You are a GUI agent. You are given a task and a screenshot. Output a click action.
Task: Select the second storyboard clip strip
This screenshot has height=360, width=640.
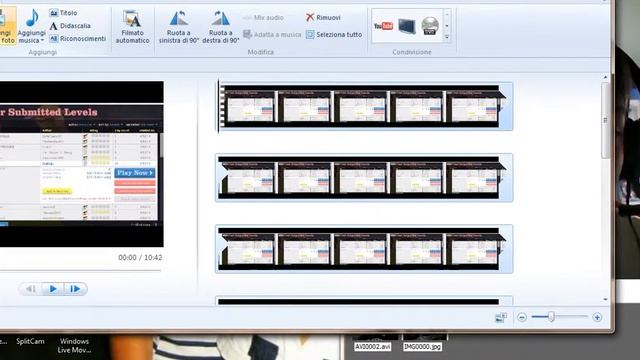tap(364, 178)
